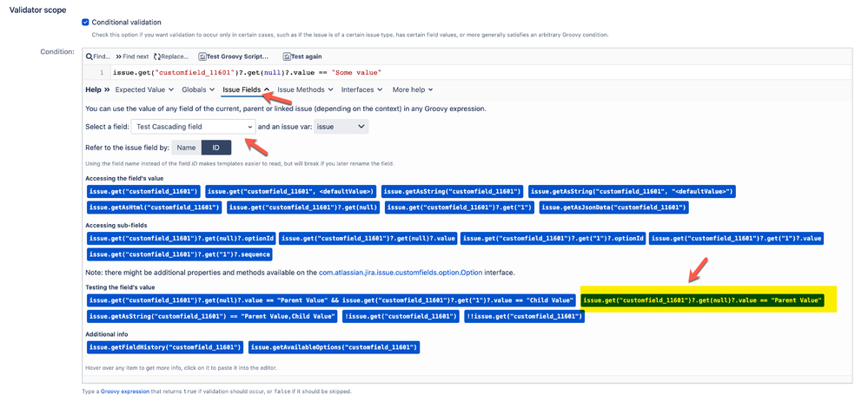Insert getAsString with "<defaultValue>" snippet
Viewport: 868px width, 395px height.
(632, 191)
